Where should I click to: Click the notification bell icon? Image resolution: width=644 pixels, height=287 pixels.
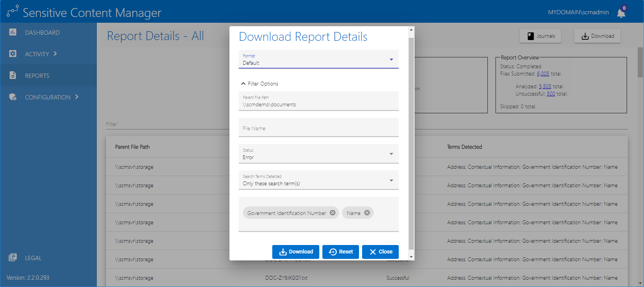click(x=621, y=13)
